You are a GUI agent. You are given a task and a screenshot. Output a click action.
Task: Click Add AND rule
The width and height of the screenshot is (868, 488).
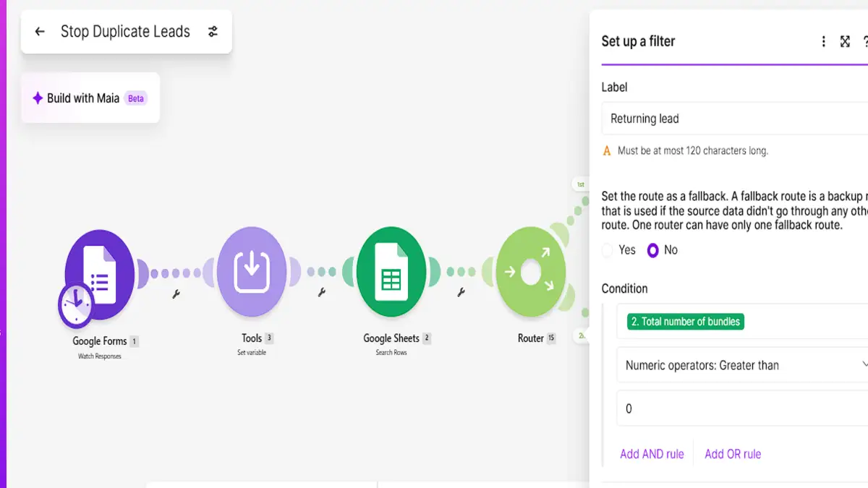pyautogui.click(x=652, y=454)
